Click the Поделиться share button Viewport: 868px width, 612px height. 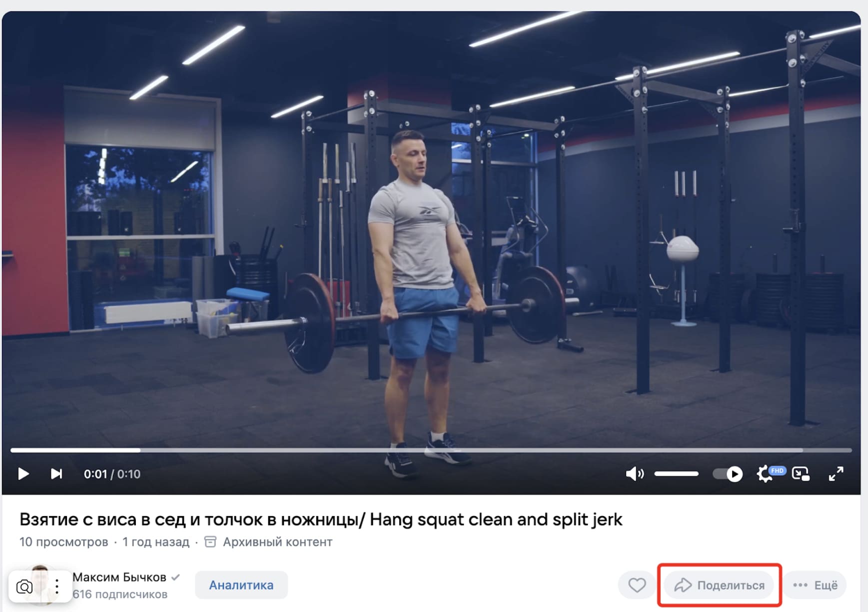(719, 585)
